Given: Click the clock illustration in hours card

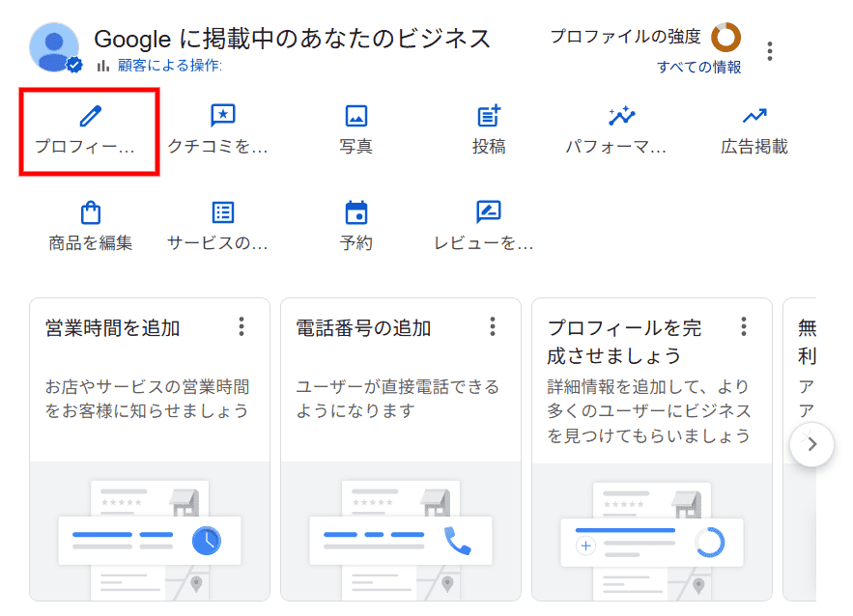Looking at the screenshot, I should (206, 541).
